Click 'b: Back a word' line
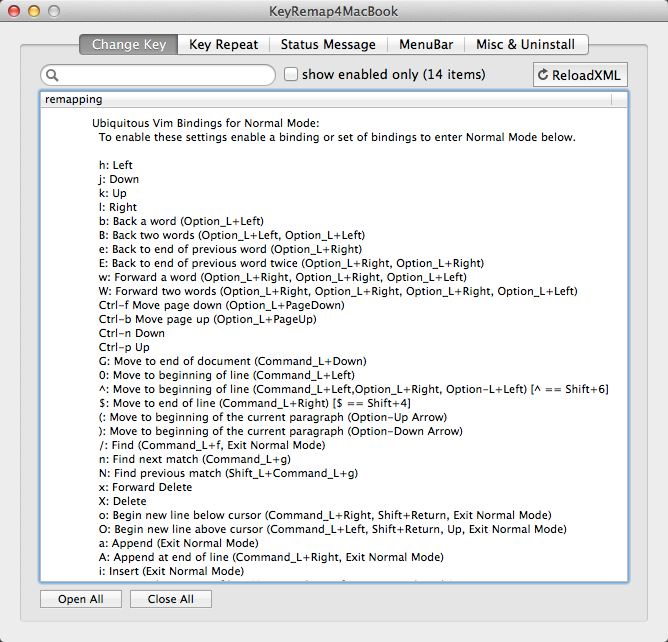The height and width of the screenshot is (642, 668). coord(181,221)
